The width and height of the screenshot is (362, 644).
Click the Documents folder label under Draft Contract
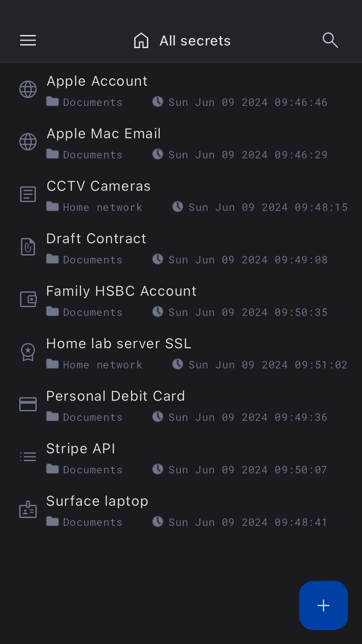pyautogui.click(x=92, y=260)
